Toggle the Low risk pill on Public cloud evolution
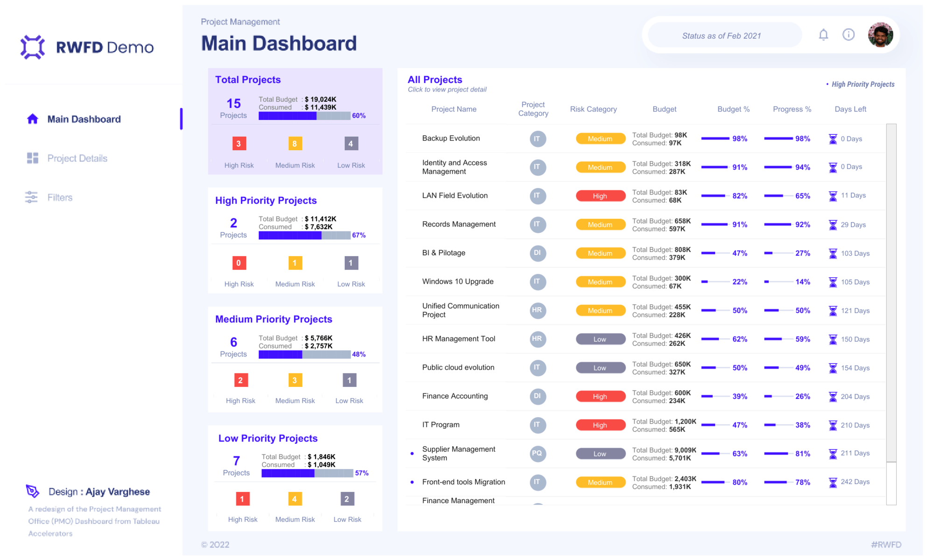 [601, 367]
